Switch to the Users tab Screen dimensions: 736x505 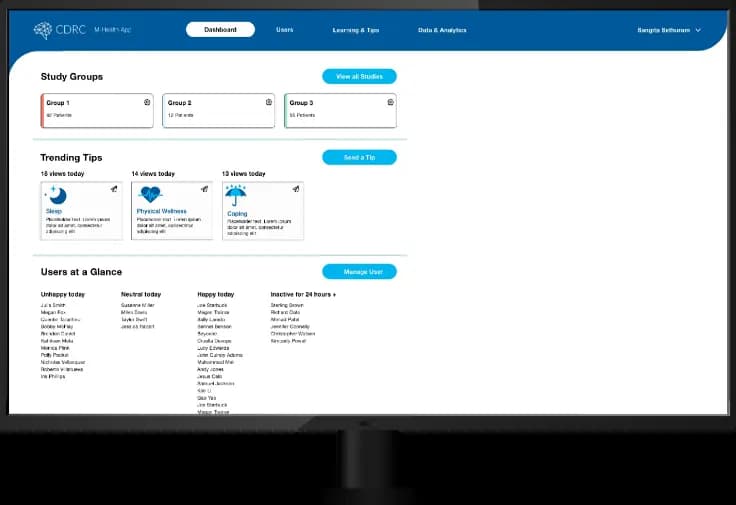coord(284,30)
